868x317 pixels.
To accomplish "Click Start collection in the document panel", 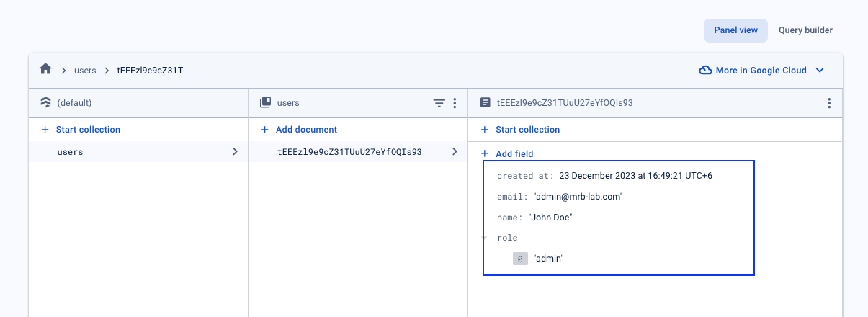I will pyautogui.click(x=520, y=130).
